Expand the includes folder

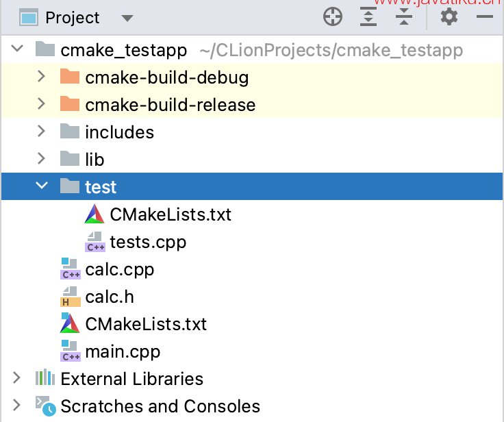point(41,132)
